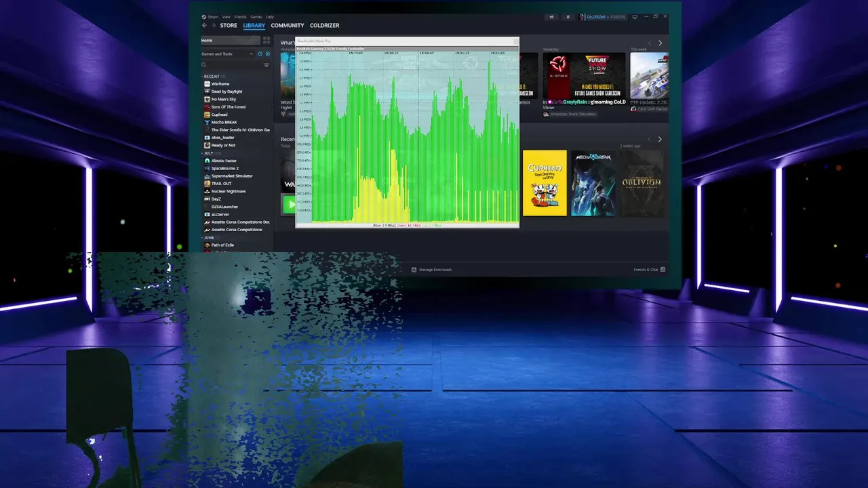This screenshot has width=868, height=488.
Task: Collapse the RECENT section
Action: tap(212, 77)
